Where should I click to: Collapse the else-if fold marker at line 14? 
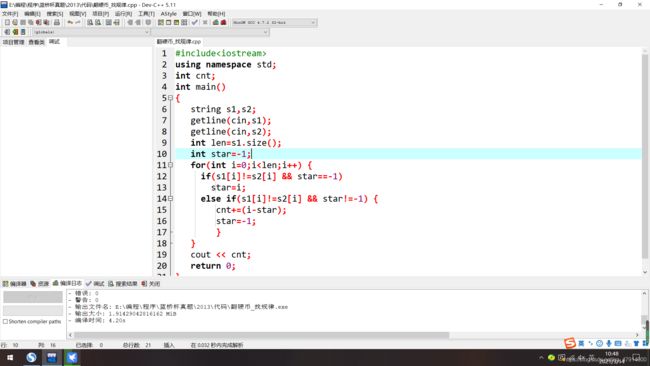[x=170, y=199]
